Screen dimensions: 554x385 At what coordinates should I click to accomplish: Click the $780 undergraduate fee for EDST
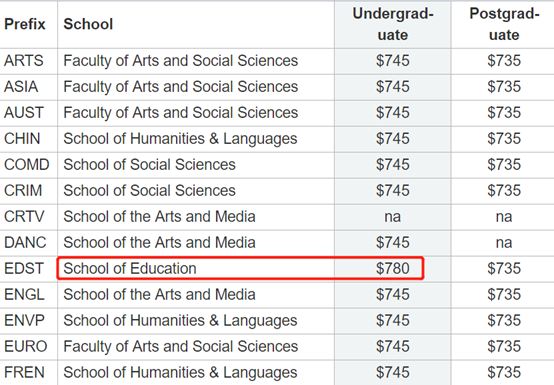click(x=393, y=269)
